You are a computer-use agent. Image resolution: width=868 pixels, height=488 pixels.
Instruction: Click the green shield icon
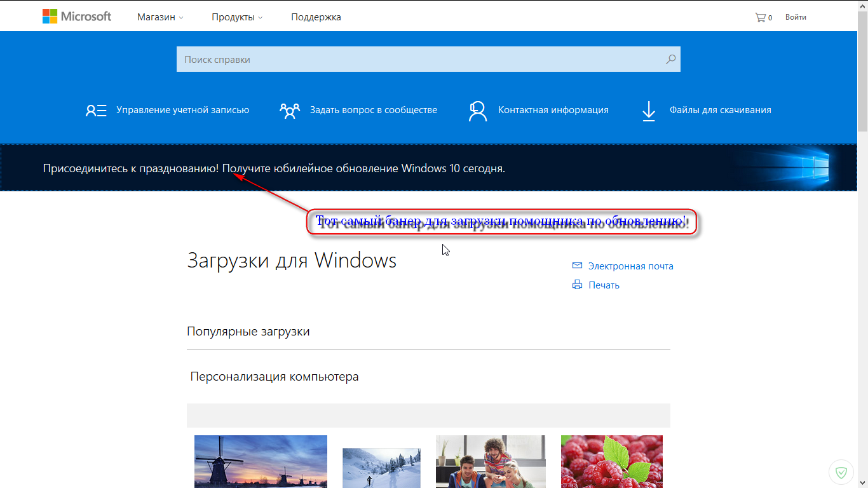coord(842,472)
